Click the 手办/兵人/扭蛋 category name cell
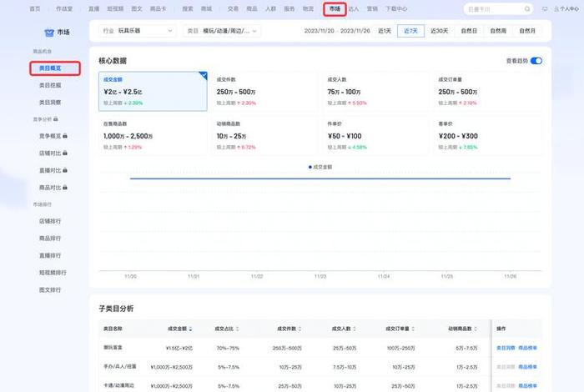The image size is (584, 392). (x=120, y=367)
